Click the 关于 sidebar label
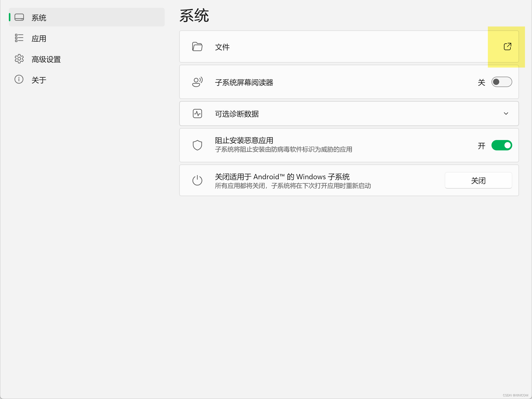532x399 pixels. [x=39, y=80]
